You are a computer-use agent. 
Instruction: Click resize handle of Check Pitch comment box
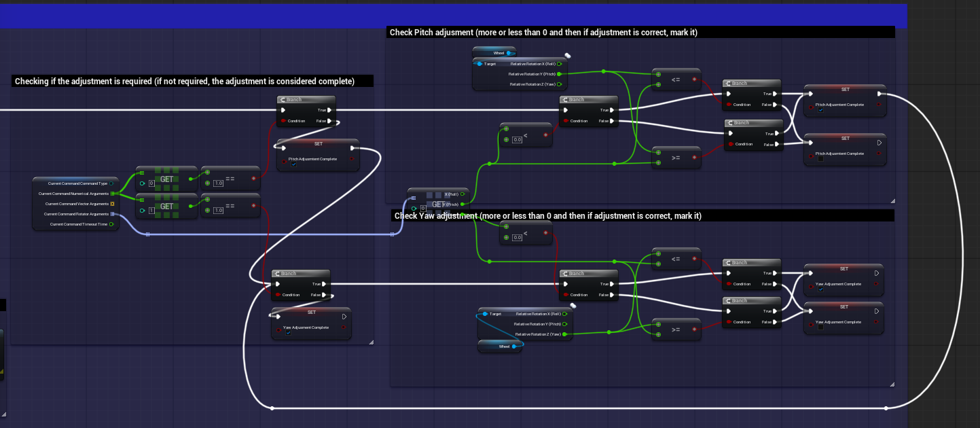(x=892, y=200)
